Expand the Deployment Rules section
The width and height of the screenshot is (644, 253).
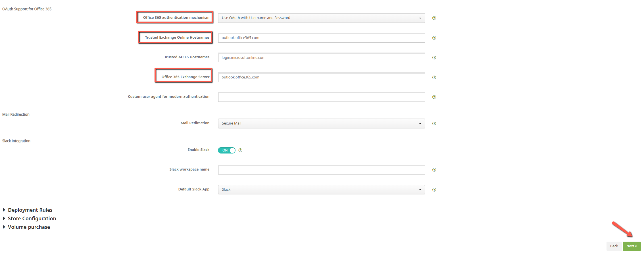(30, 210)
